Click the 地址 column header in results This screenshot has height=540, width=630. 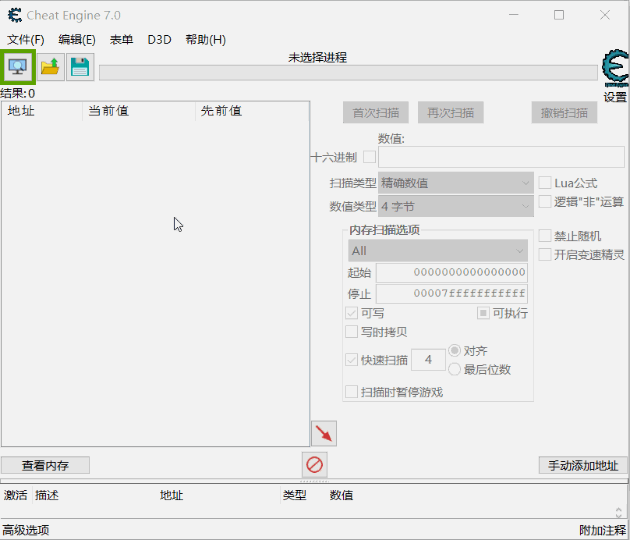[x=42, y=111]
